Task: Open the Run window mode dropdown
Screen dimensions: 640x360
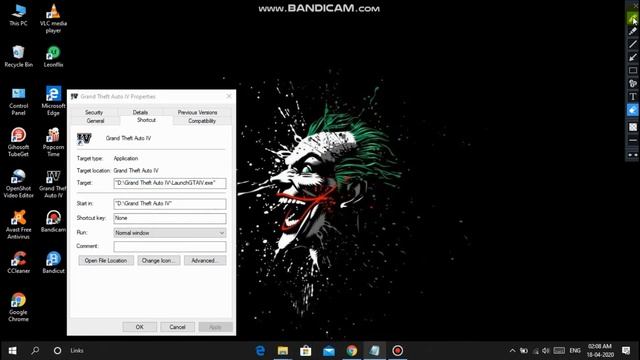Action: pos(170,233)
